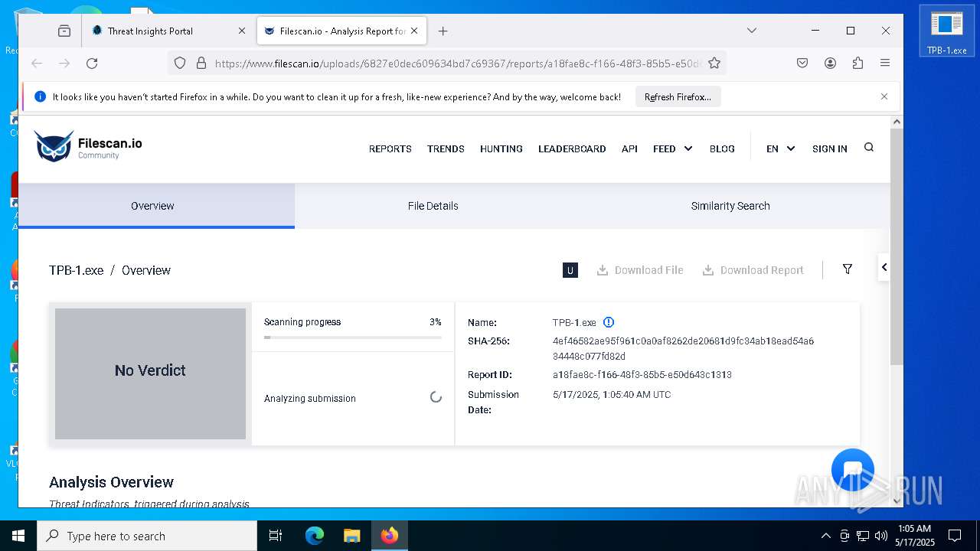Open the EN language dropdown

781,148
